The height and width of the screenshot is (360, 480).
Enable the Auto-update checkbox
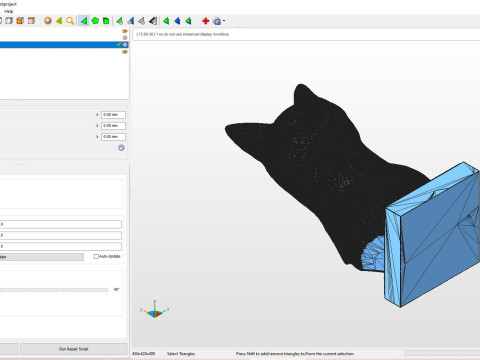click(x=96, y=256)
